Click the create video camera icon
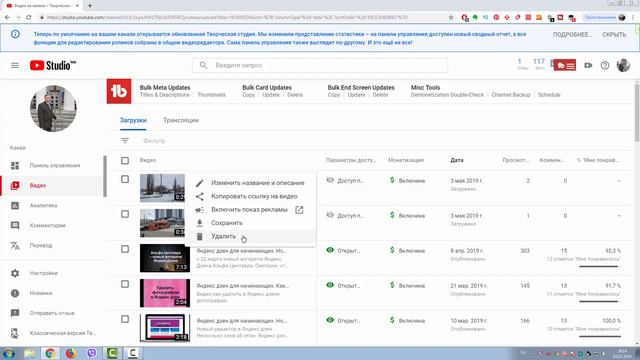The width and height of the screenshot is (640, 360). point(588,65)
